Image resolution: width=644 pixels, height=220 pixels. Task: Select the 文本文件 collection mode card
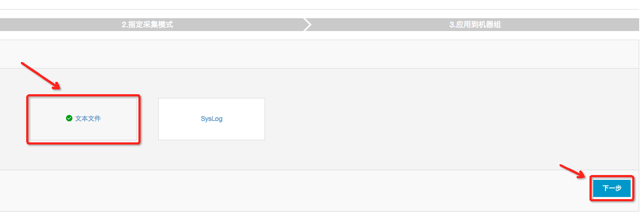coord(83,119)
